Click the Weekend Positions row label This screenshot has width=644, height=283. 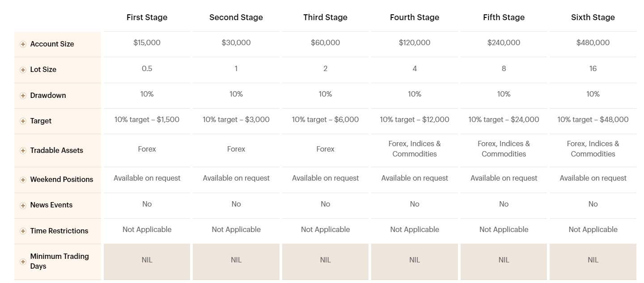61,180
